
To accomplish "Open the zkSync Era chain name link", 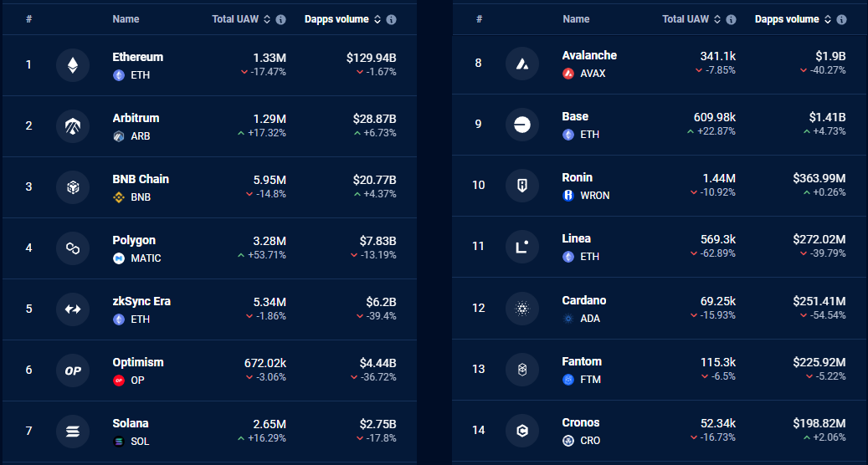I will point(141,301).
